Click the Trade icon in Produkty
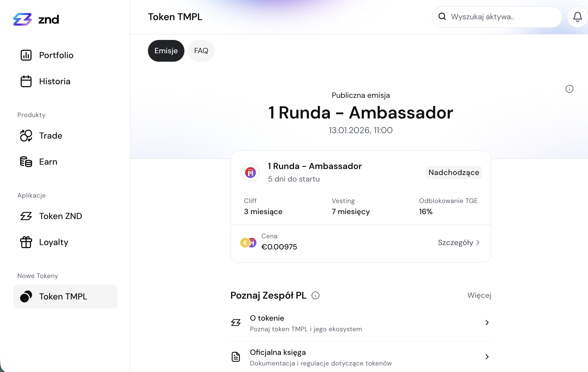This screenshot has width=588, height=372. pos(26,136)
